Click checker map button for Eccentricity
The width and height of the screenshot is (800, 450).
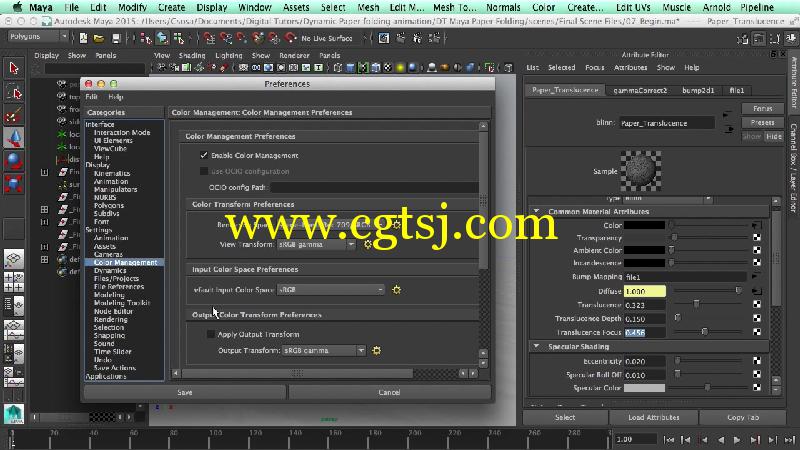(x=757, y=361)
